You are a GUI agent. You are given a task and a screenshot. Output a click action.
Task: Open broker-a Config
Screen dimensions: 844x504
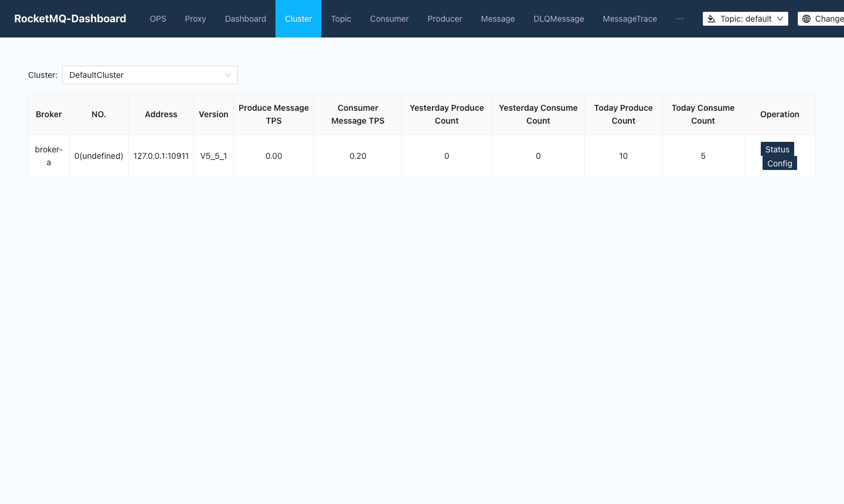(780, 163)
